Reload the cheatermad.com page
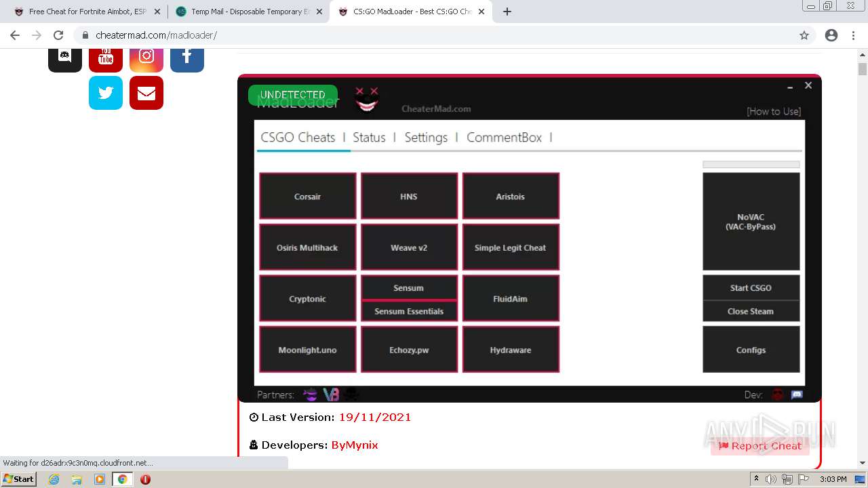Image resolution: width=868 pixels, height=488 pixels. coord(58,35)
